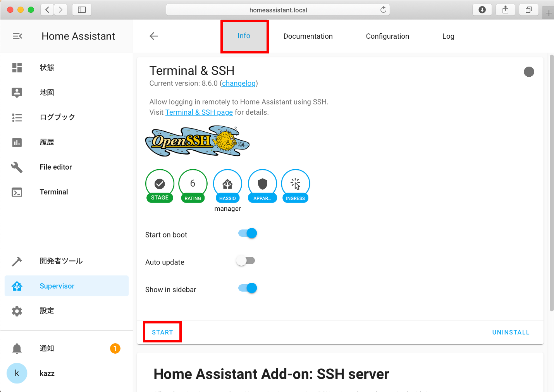Screen dimensions: 554x392
Task: Click the HASSIO manager badge
Action: [228, 187]
